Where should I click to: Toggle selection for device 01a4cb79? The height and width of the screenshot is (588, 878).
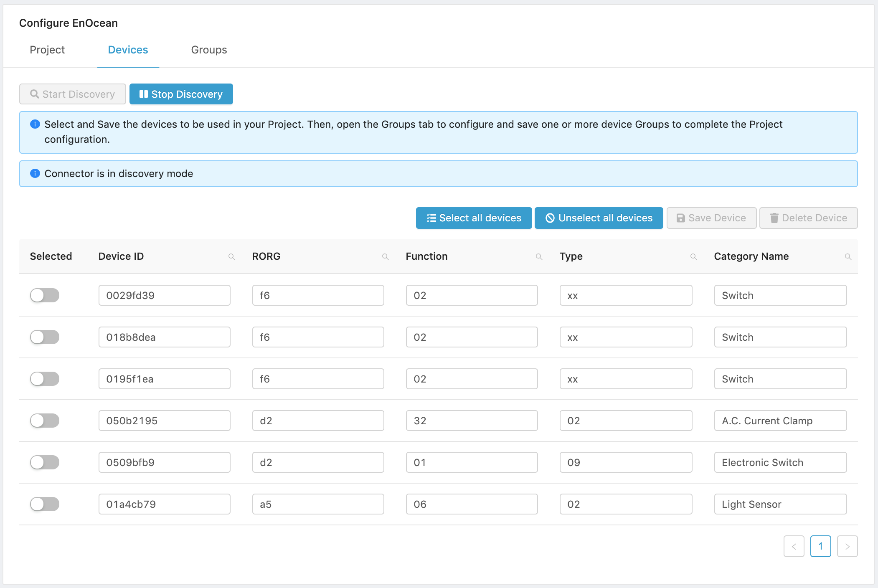(x=45, y=504)
